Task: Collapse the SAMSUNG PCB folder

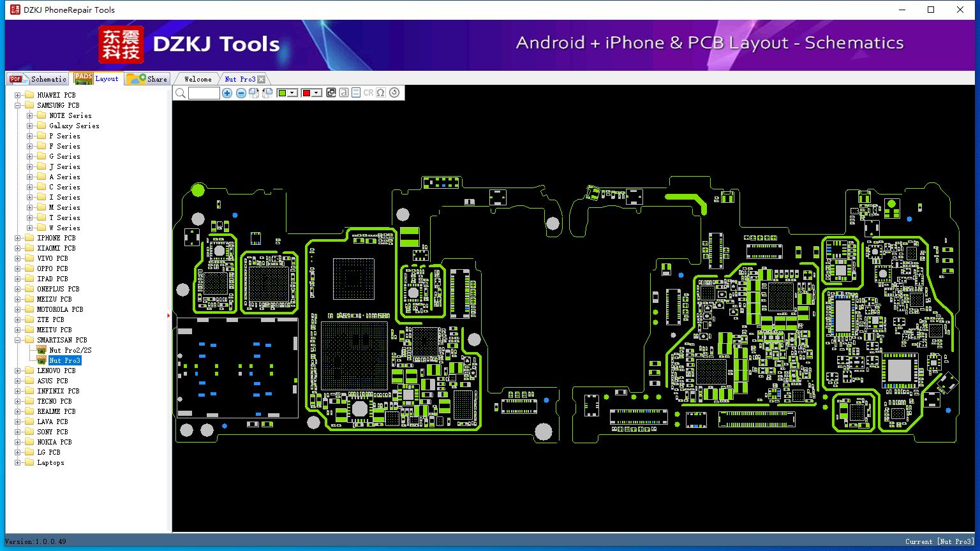Action: 18,105
